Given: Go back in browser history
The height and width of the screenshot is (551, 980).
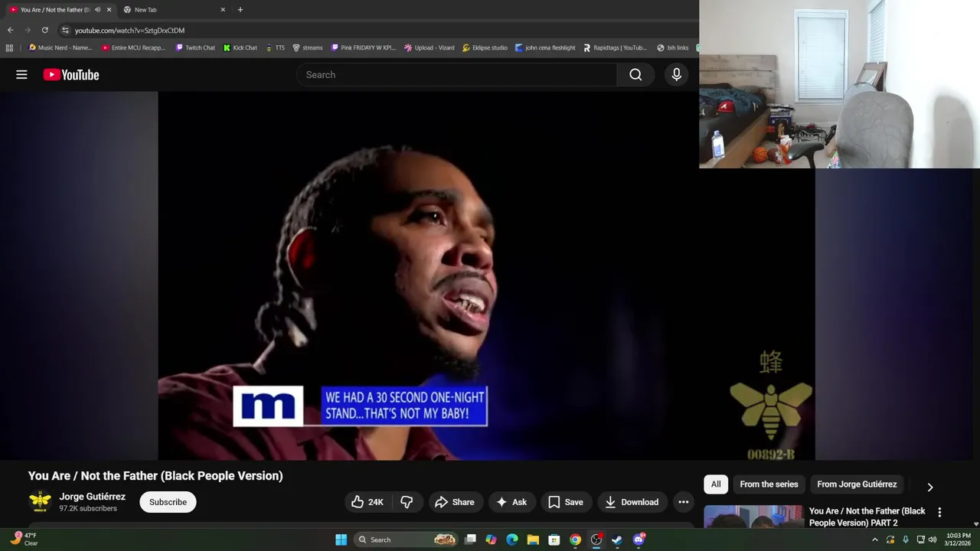Looking at the screenshot, I should tap(10, 30).
